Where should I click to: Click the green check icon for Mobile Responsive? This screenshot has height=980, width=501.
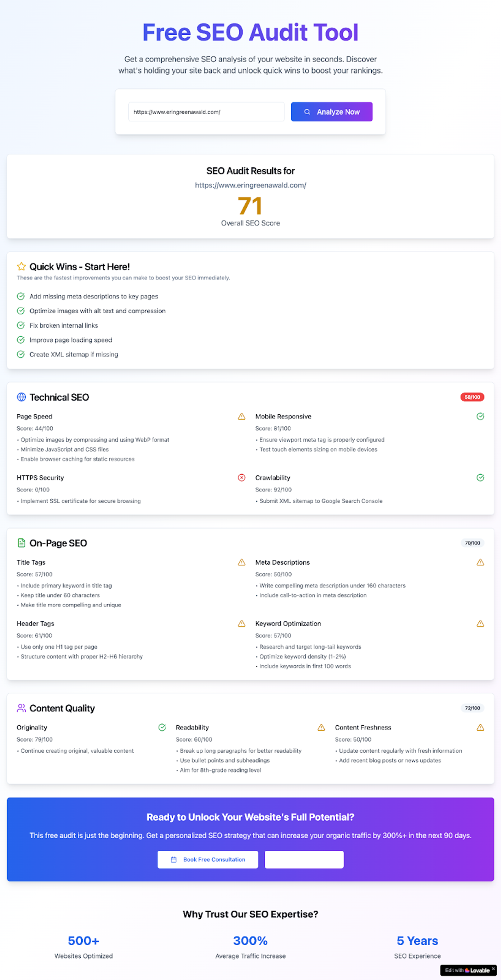480,417
